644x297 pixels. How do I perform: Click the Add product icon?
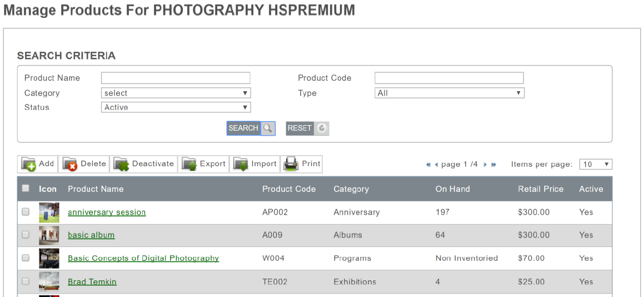coord(29,164)
